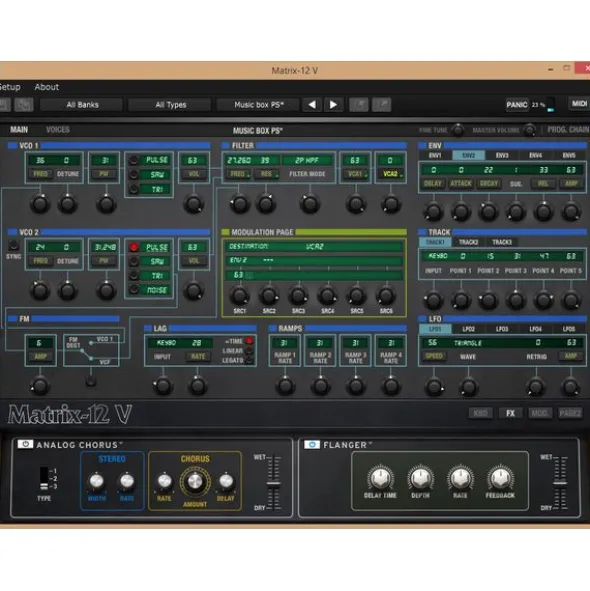Click the Flanger DEPTH knob

pyautogui.click(x=420, y=478)
